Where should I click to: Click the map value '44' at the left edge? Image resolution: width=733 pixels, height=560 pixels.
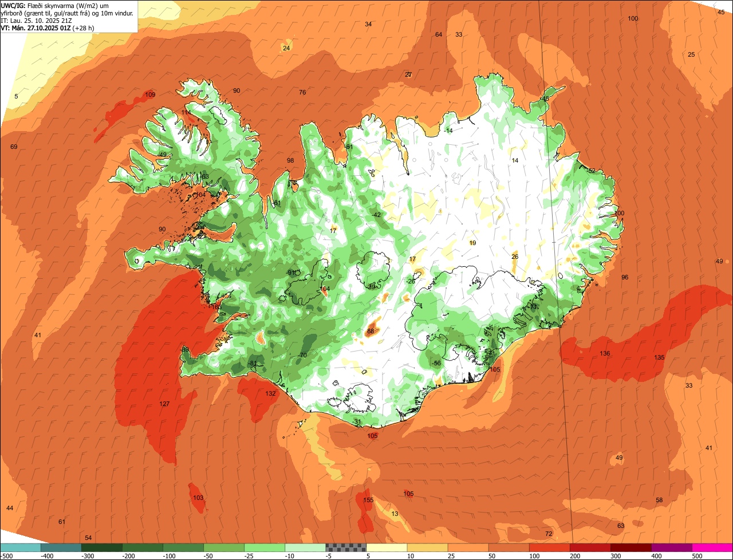pyautogui.click(x=10, y=508)
